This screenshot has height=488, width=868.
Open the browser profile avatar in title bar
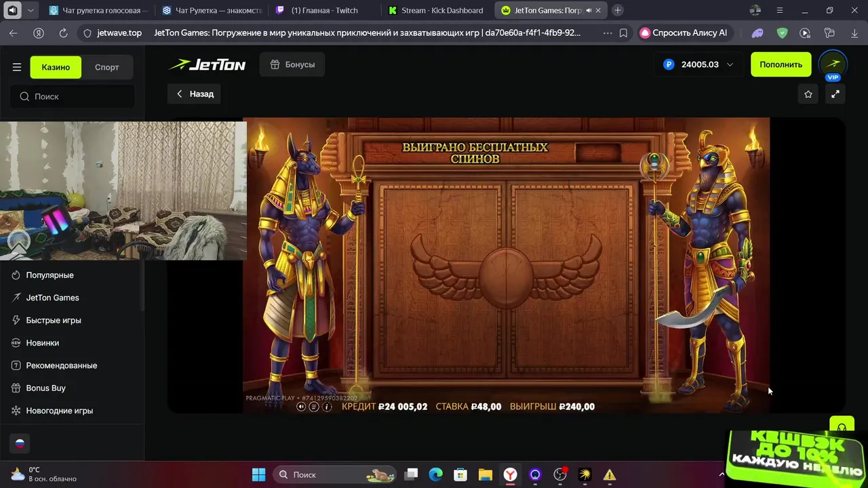click(x=755, y=10)
